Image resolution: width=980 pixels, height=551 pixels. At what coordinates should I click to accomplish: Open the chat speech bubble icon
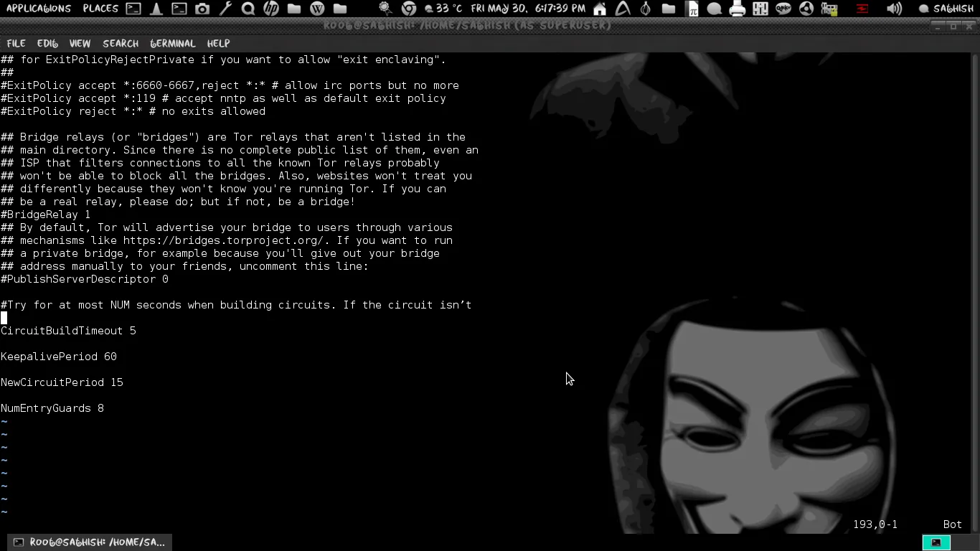pyautogui.click(x=715, y=9)
